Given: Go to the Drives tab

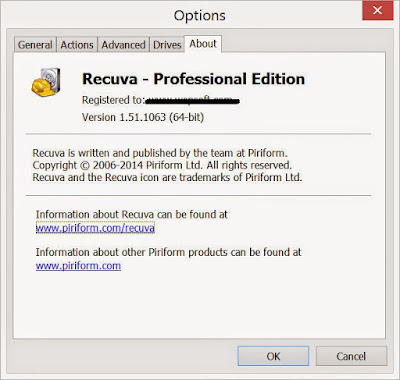Looking at the screenshot, I should 167,45.
